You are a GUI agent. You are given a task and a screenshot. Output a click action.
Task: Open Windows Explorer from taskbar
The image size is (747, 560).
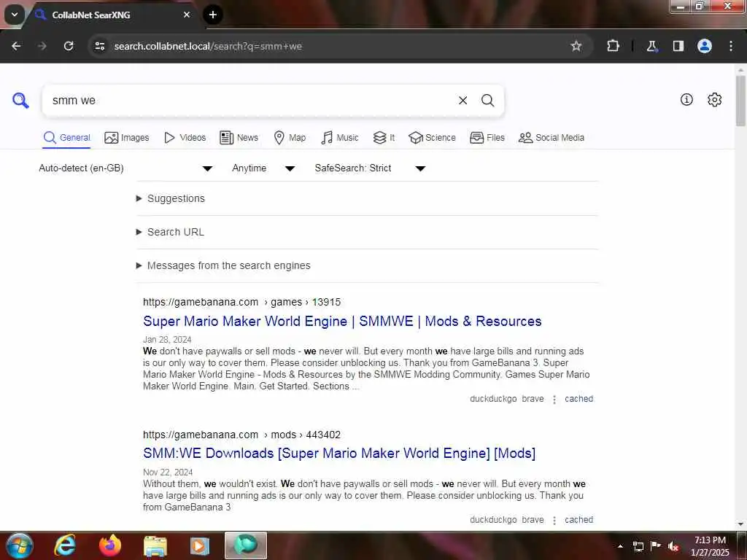point(155,545)
